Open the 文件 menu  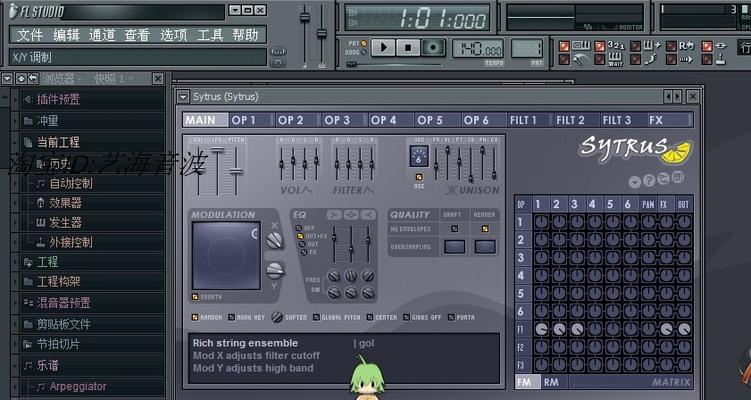click(30, 35)
